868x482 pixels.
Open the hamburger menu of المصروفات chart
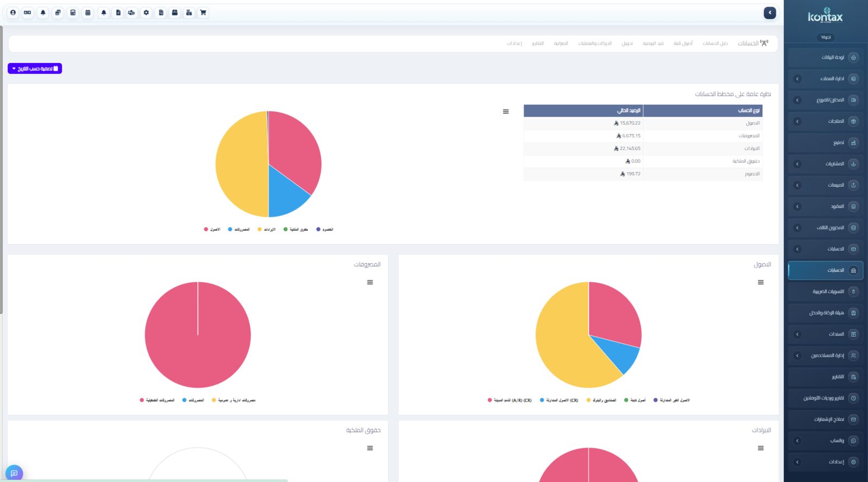coord(370,282)
